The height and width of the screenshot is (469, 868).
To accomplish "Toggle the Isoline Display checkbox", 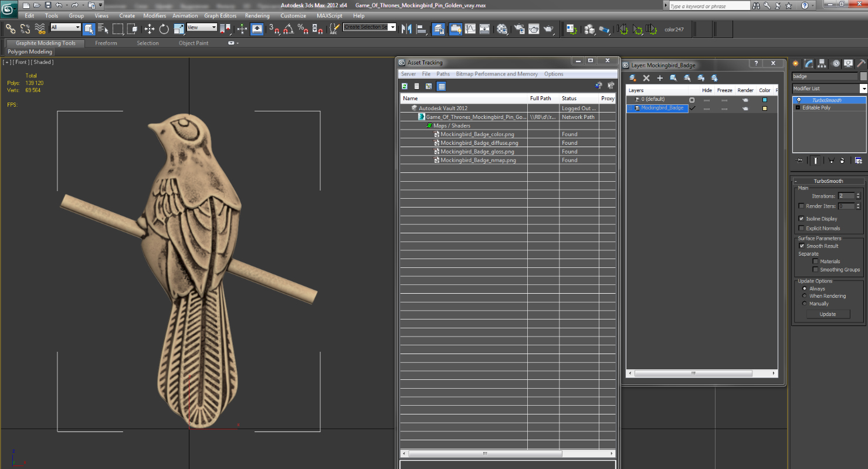I will pos(801,219).
